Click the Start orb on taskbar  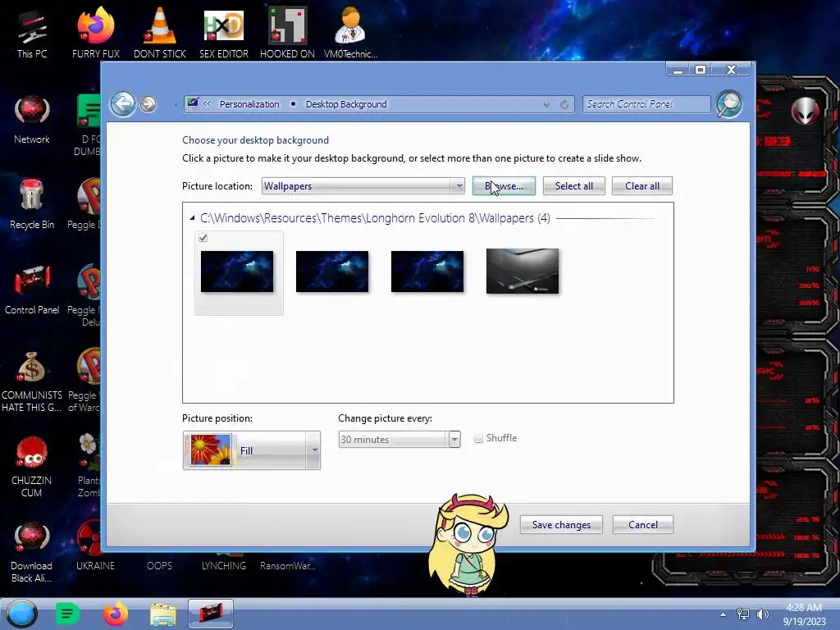point(21,614)
